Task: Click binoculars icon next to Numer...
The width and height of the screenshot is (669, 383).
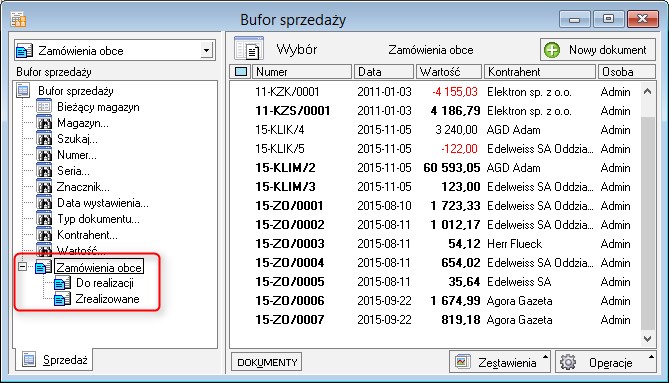Action: (44, 154)
